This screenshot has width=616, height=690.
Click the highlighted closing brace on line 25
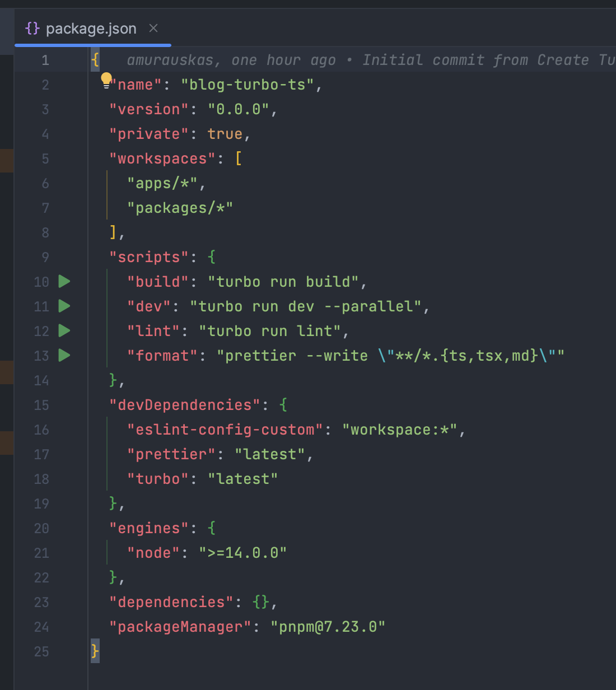coord(95,651)
